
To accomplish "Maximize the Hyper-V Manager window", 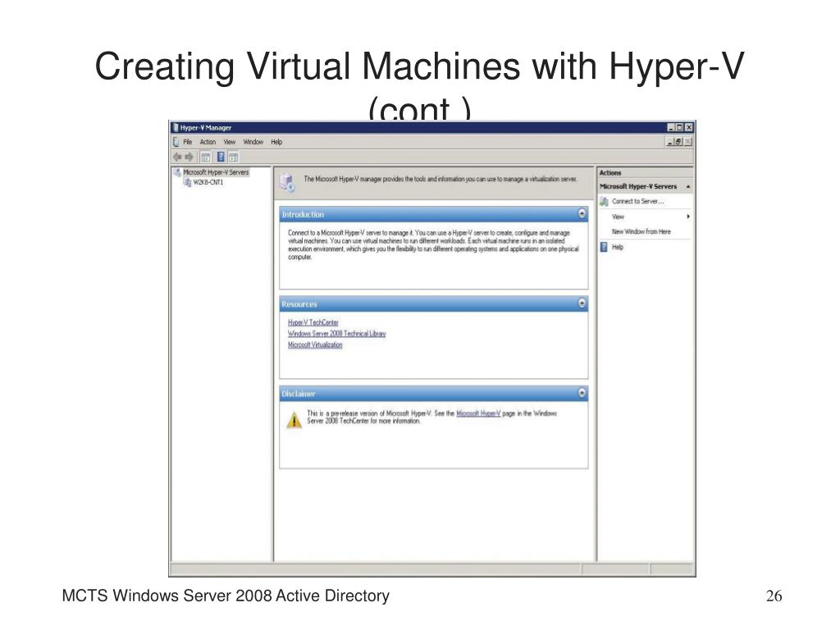I will 680,127.
